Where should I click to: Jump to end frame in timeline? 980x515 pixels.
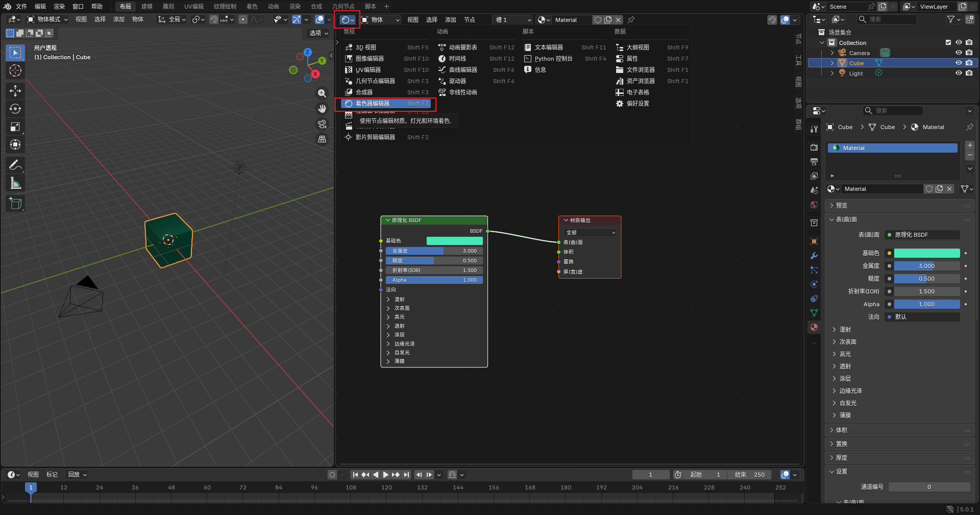(x=406, y=475)
